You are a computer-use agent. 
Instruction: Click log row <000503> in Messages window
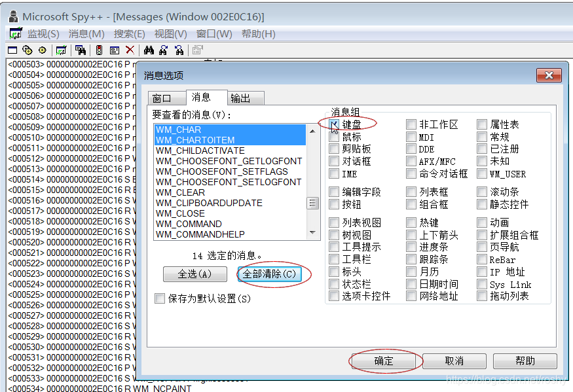pos(71,64)
